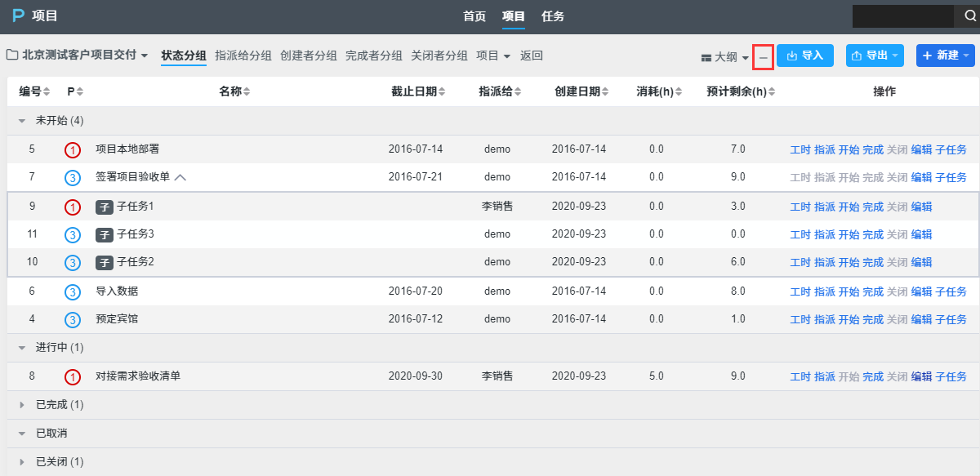Collapse subtasks of 签署项目验收单
This screenshot has width=980, height=476.
point(180,177)
